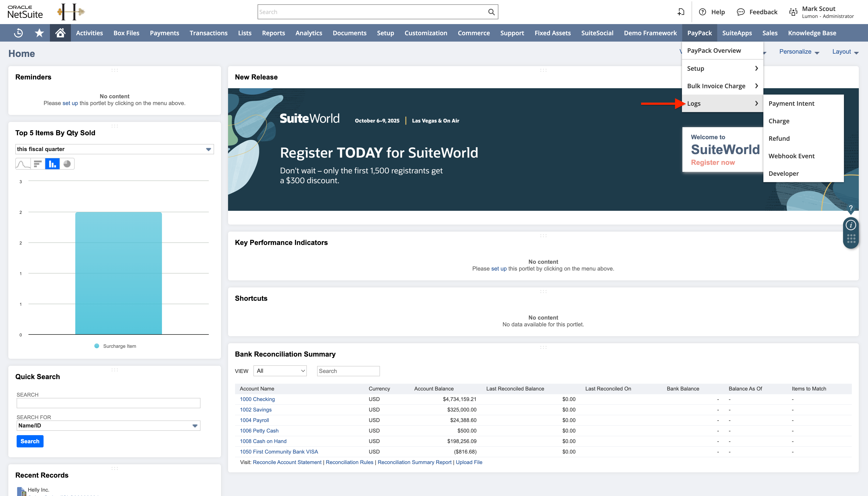Select the column chart view toggle
The image size is (868, 496).
tap(52, 164)
